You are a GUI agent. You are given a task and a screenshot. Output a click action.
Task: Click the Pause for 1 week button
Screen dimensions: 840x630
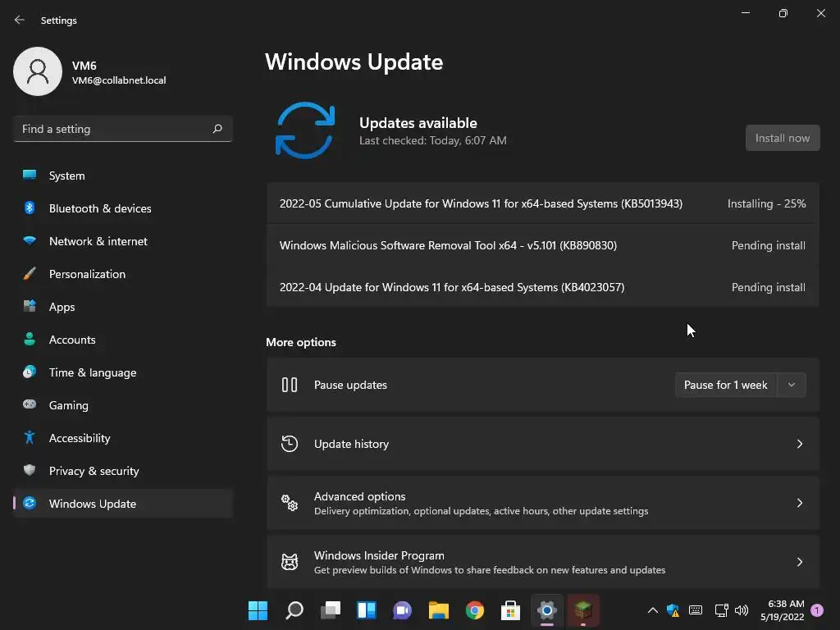coord(726,385)
